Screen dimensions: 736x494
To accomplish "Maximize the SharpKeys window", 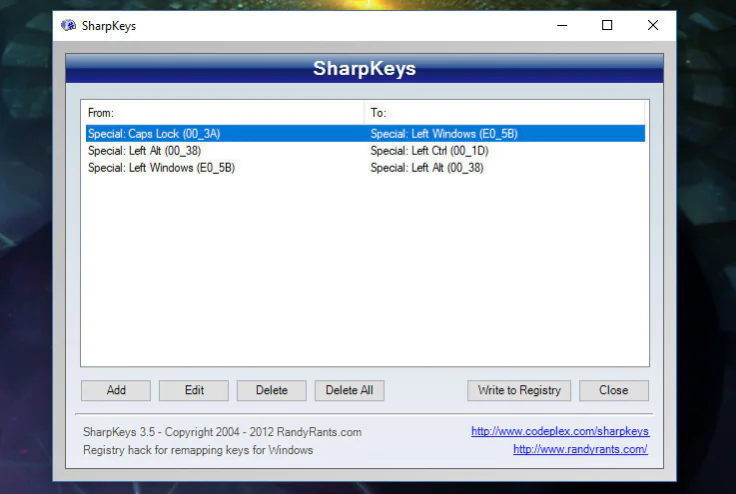I will (607, 25).
